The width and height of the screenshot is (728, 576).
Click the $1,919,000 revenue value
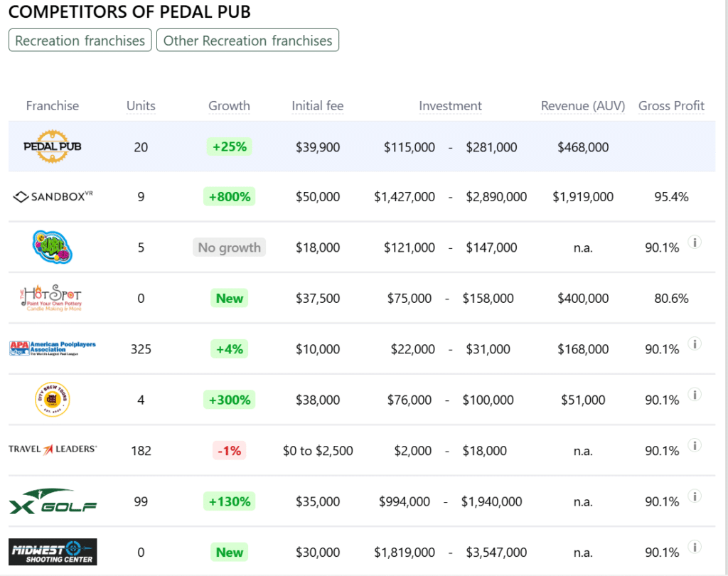(583, 197)
